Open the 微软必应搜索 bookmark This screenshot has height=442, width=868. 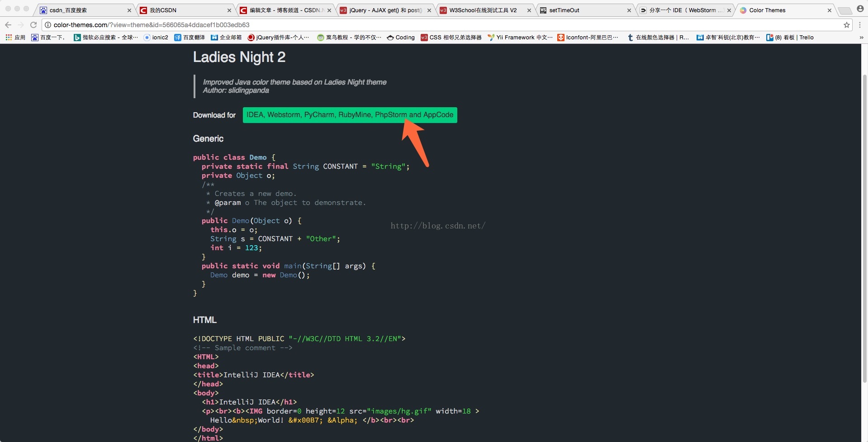[106, 38]
